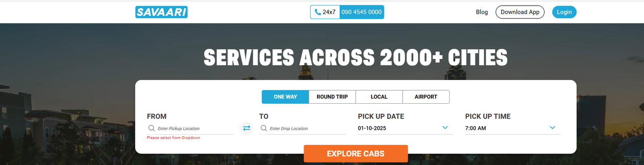
Task: Choose the LOCAL trip tab
Action: [x=379, y=97]
